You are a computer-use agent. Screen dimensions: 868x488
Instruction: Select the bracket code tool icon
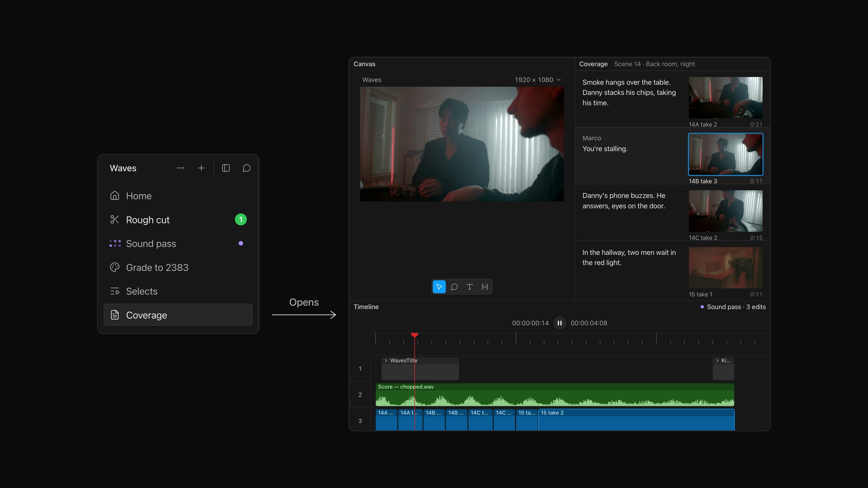(x=485, y=287)
